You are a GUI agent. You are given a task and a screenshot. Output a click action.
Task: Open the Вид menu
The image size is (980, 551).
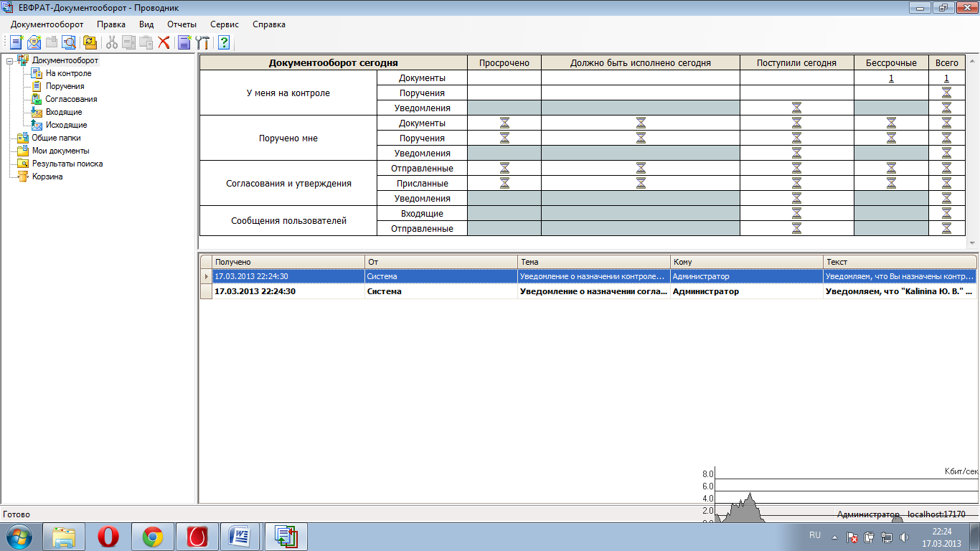pyautogui.click(x=146, y=24)
